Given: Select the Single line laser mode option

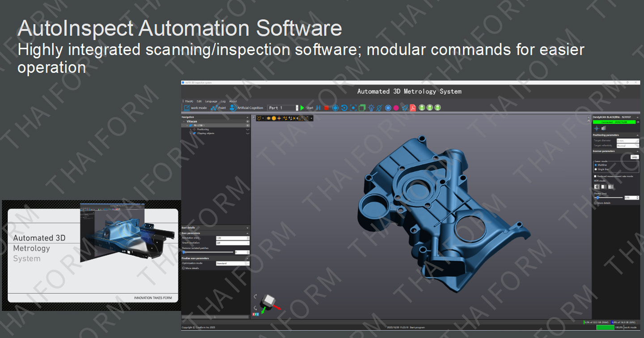Looking at the screenshot, I should (596, 169).
